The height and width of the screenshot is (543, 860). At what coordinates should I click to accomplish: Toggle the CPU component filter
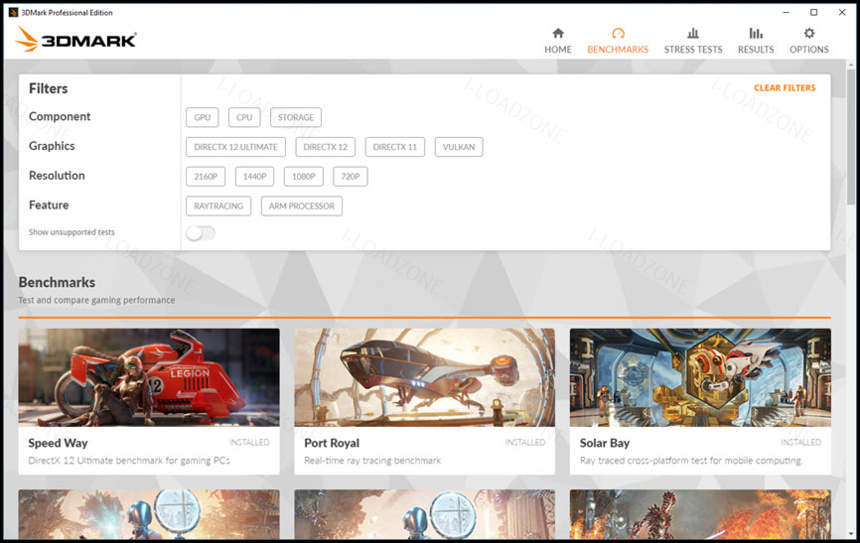pos(244,117)
